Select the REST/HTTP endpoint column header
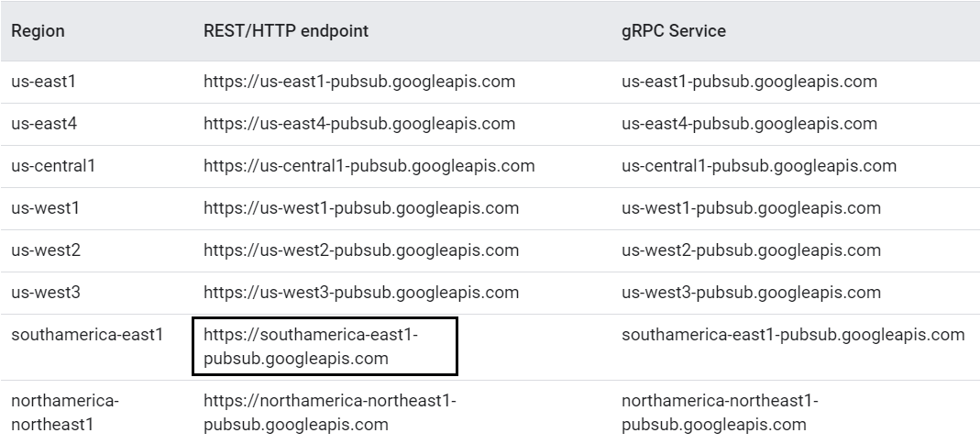Image resolution: width=980 pixels, height=444 pixels. point(286,31)
